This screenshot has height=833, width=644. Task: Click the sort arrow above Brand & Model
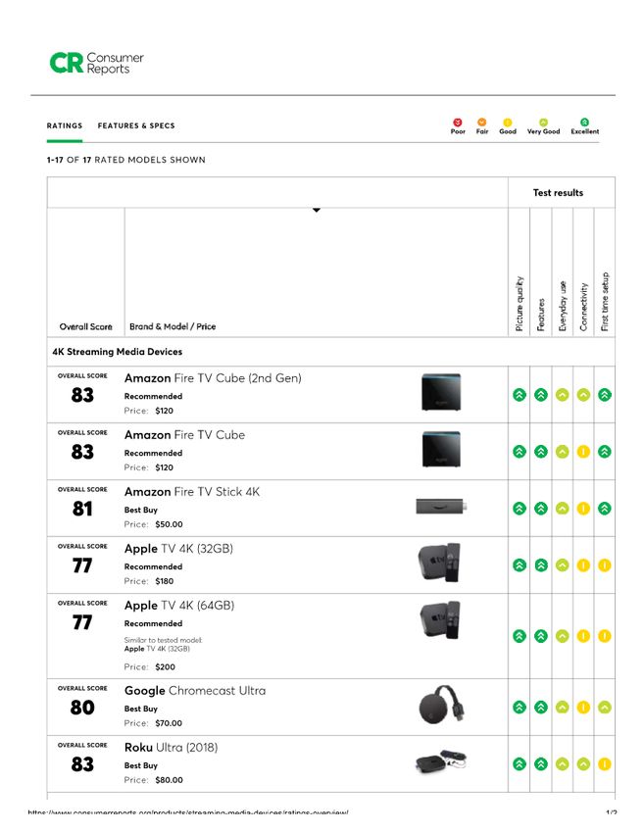pos(317,211)
